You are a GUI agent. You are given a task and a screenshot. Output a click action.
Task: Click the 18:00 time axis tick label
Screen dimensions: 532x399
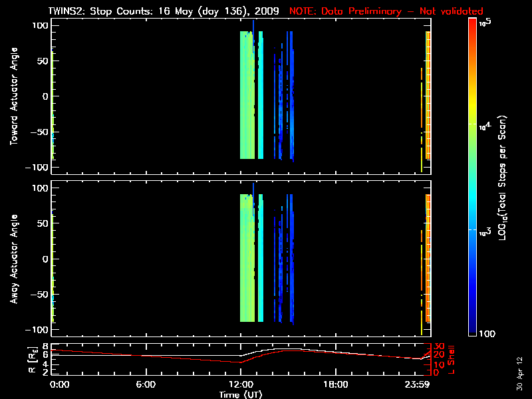pyautogui.click(x=336, y=384)
